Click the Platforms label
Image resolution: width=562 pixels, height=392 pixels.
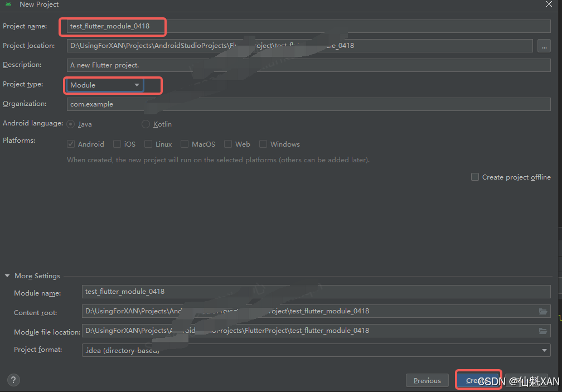[x=19, y=141]
